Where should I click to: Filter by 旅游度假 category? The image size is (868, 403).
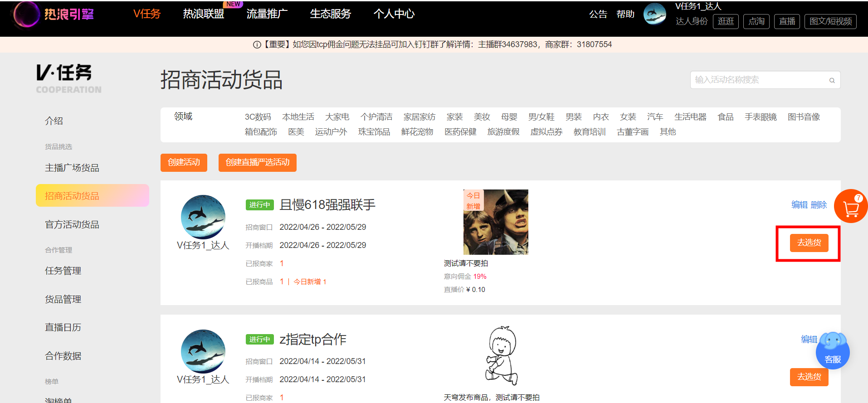503,132
